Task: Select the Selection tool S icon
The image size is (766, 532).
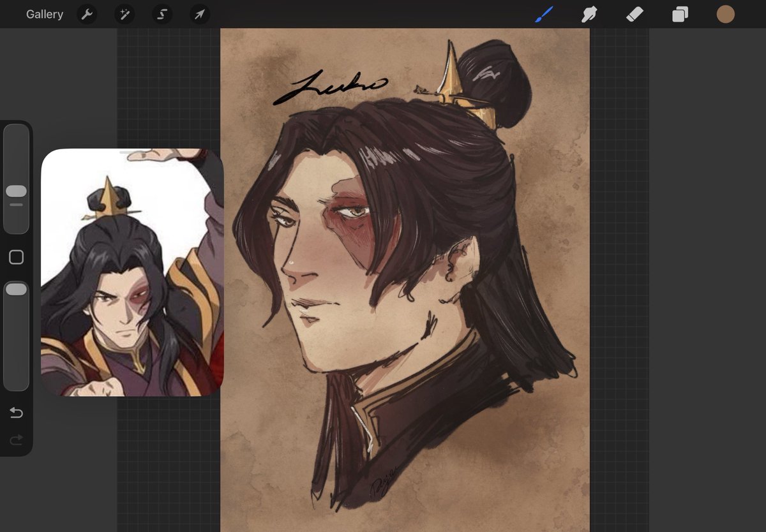Action: tap(162, 14)
